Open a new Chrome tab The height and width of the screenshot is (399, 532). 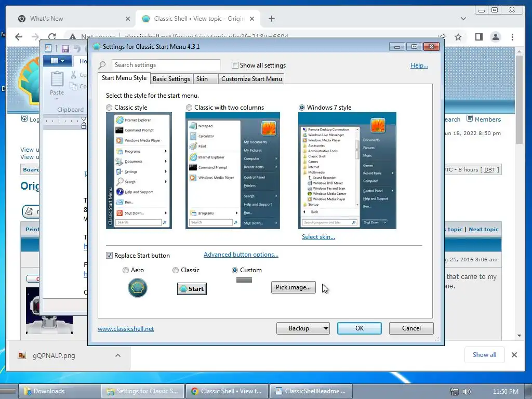271,19
